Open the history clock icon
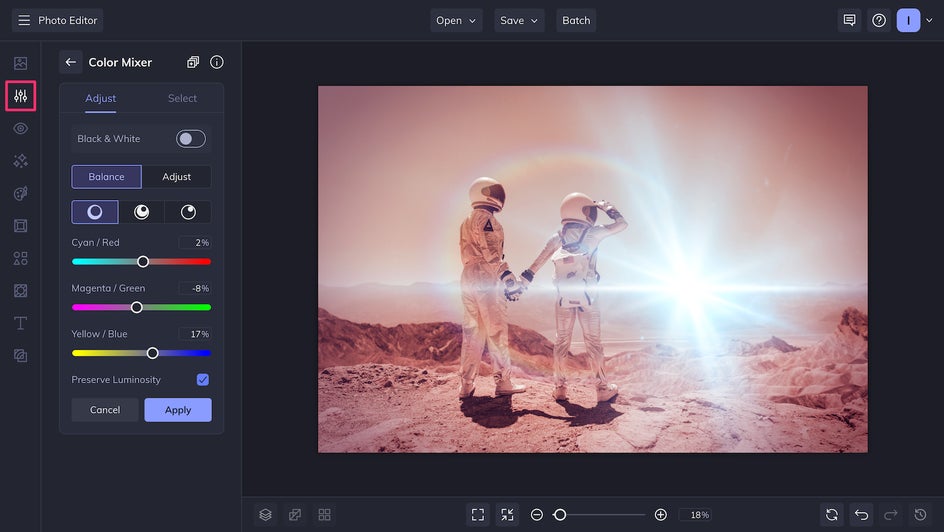The height and width of the screenshot is (532, 944). coord(921,515)
